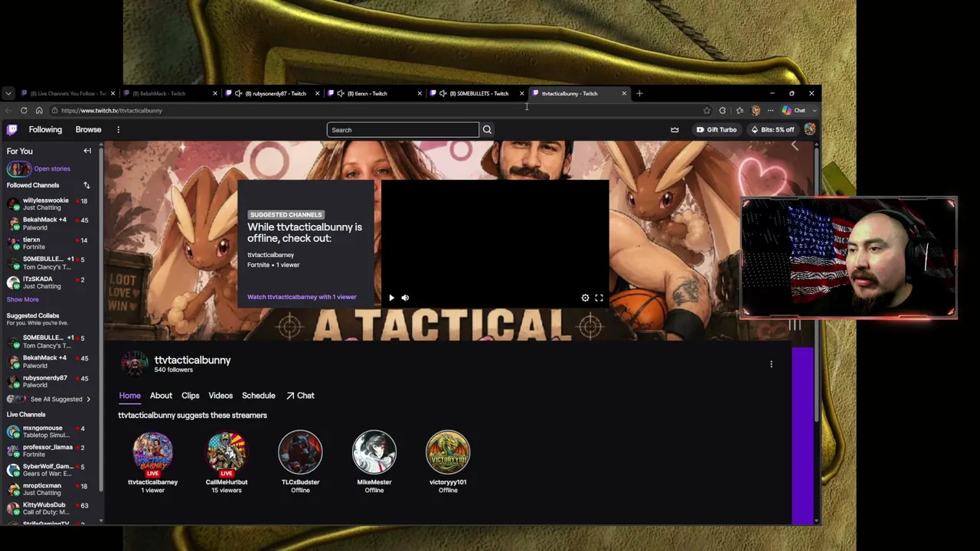Open the browser Chat assistant button

794,110
